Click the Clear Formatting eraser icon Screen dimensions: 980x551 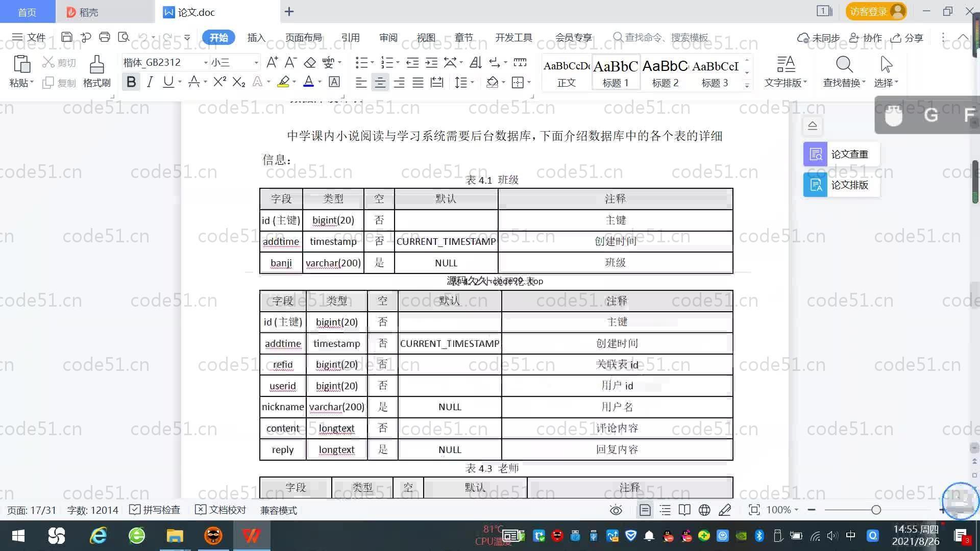pyautogui.click(x=310, y=62)
